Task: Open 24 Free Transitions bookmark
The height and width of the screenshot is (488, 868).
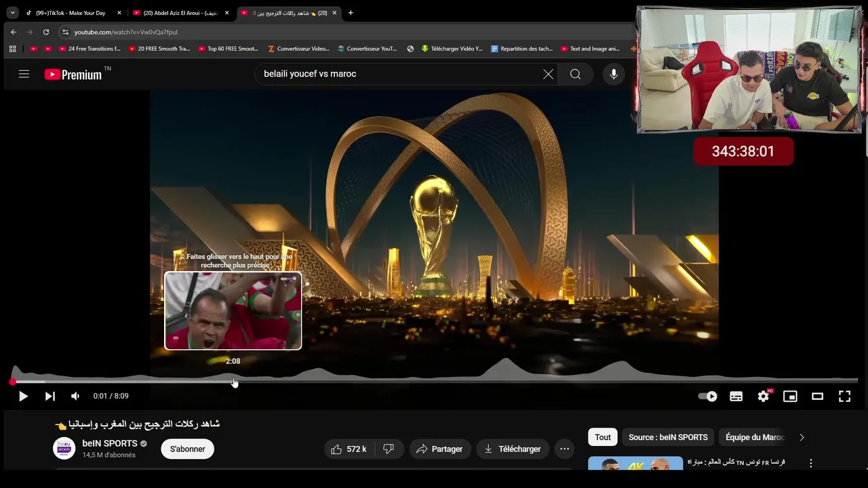Action: point(90,49)
